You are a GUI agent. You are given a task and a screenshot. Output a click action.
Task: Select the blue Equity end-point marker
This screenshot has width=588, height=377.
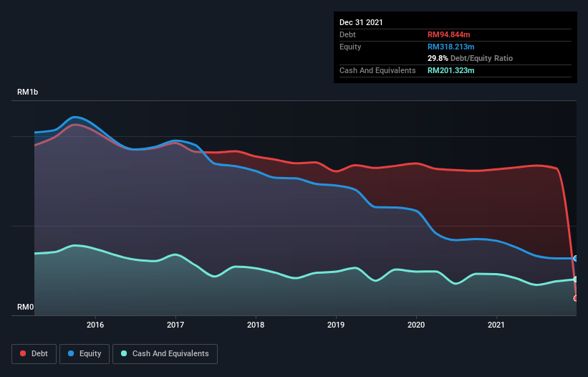[x=576, y=259]
